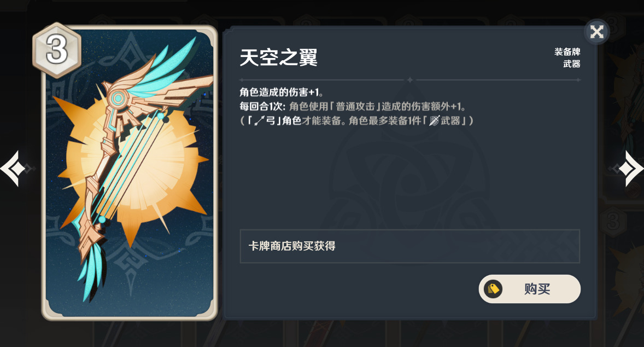Click the faded cost 3 hexagon behind panel
The image size is (644, 347).
point(613,221)
